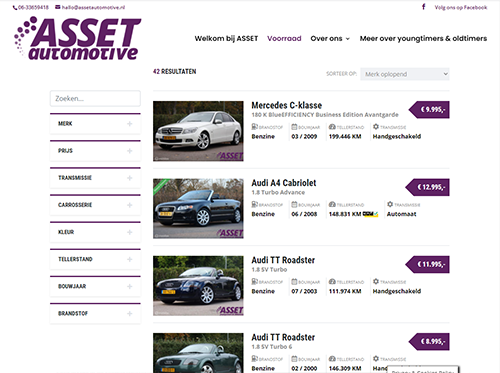Screen dimensions: 500x373
Task: Click the €12.995 price tag
Action: tap(428, 187)
